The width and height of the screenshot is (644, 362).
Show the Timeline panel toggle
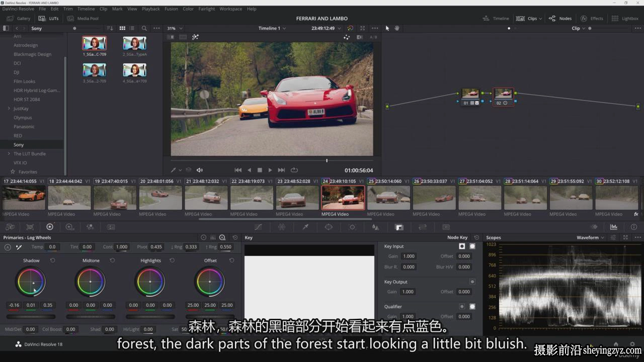[x=496, y=18]
